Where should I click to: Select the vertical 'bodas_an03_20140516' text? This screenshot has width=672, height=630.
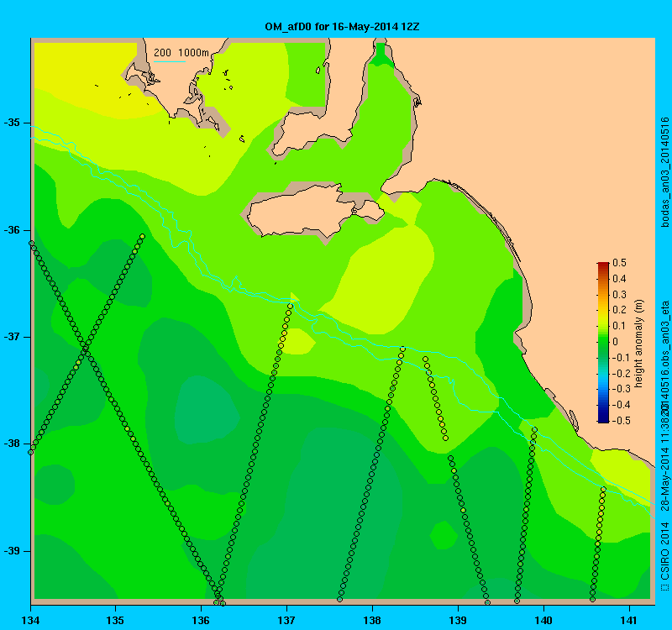tap(664, 172)
